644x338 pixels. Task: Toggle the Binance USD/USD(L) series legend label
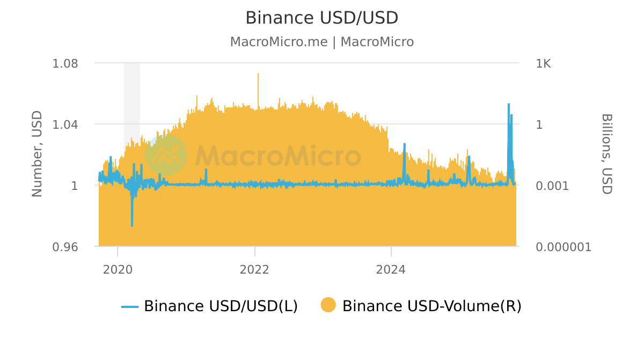pos(221,306)
